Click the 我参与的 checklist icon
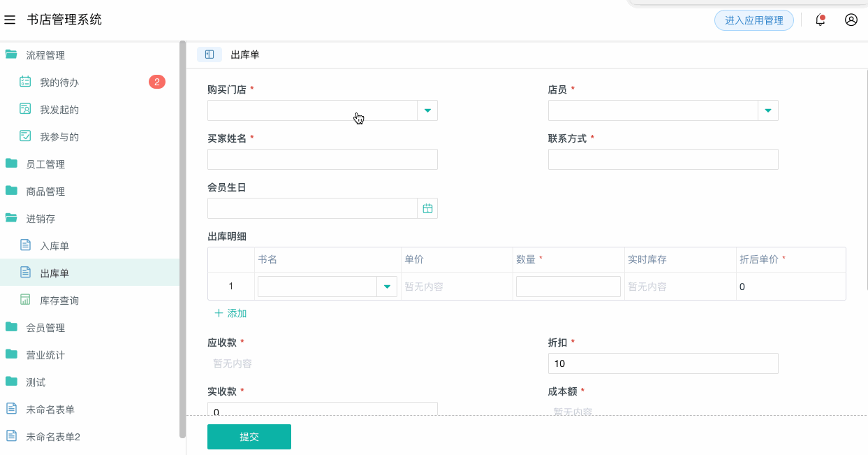The image size is (868, 455). [24, 136]
